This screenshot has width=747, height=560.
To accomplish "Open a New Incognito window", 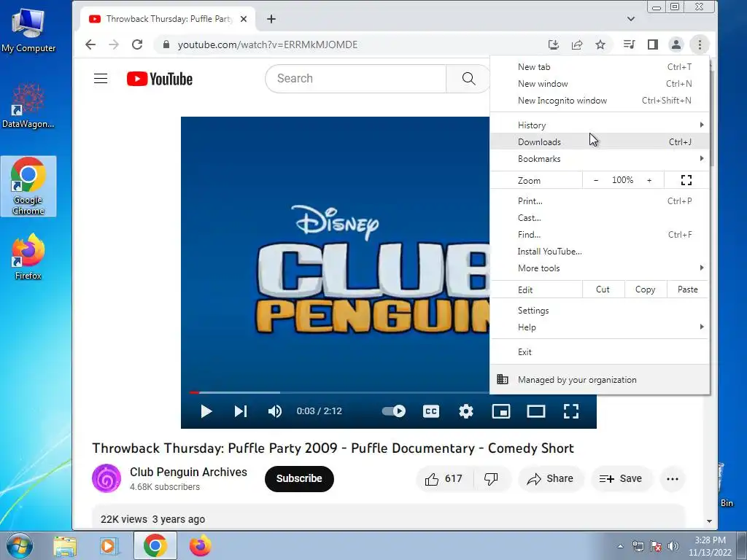I will coord(600,101).
